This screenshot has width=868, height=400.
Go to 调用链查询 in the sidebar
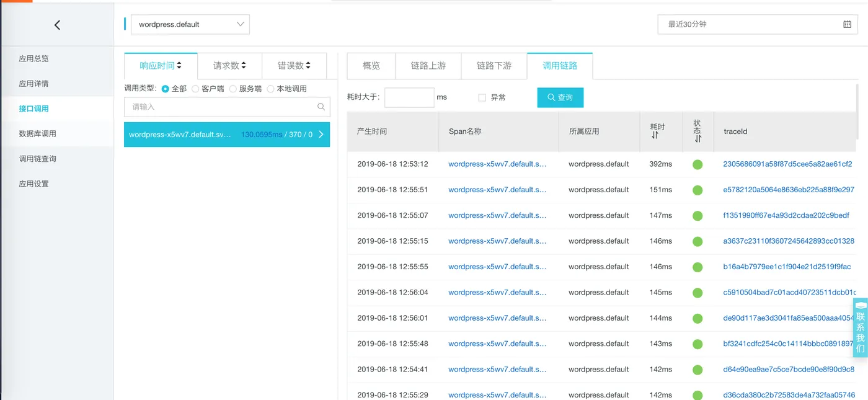(x=38, y=159)
